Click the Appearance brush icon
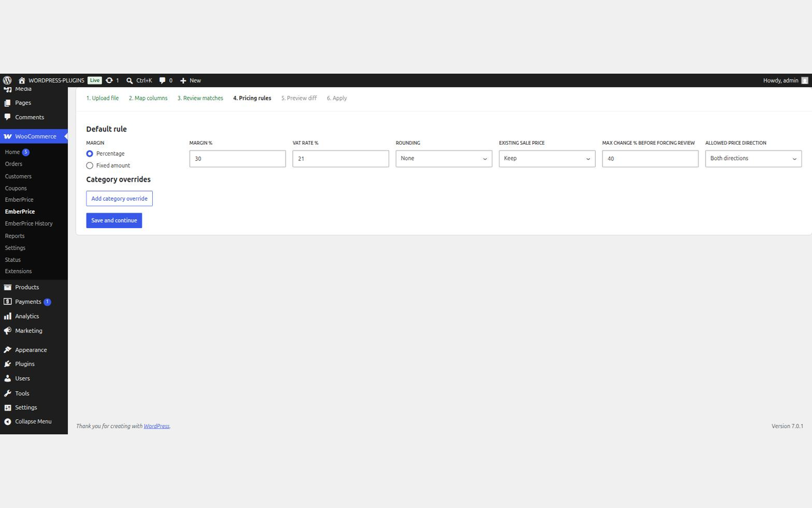The height and width of the screenshot is (508, 812). point(8,350)
